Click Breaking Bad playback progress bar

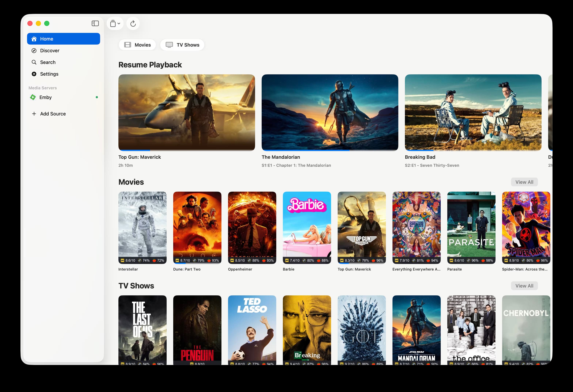473,150
